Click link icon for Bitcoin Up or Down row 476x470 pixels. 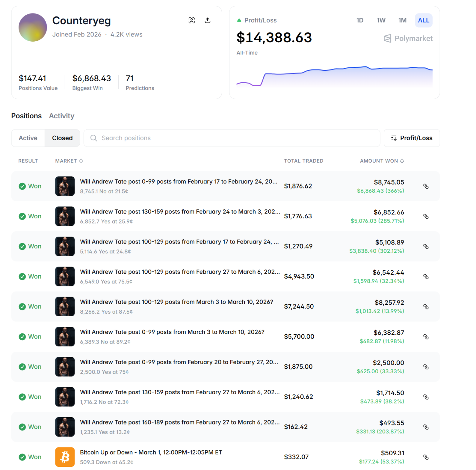click(426, 457)
